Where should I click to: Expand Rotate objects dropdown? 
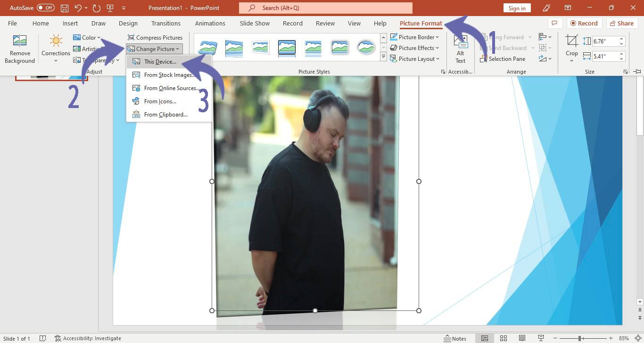point(545,59)
